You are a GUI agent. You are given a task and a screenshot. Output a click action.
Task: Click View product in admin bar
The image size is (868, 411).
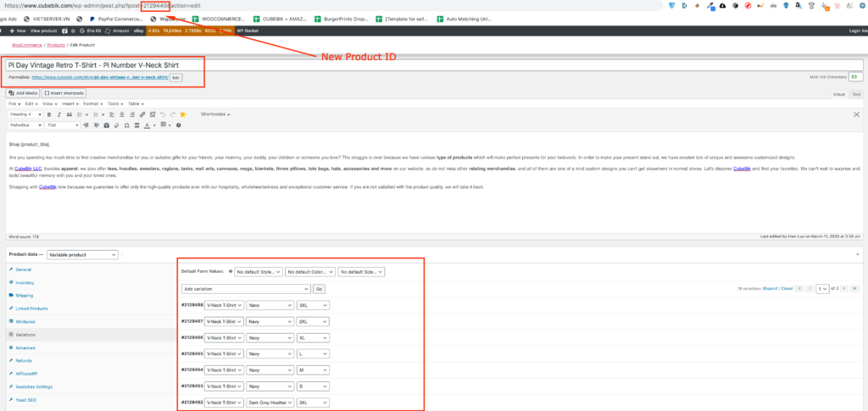tap(44, 31)
